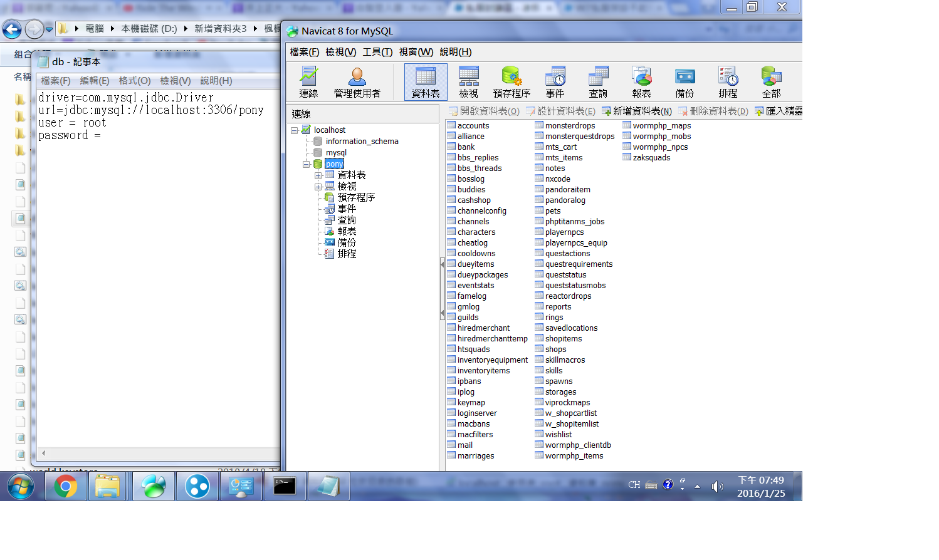Open Navicat 說明(H) menu
This screenshot has width=939, height=560.
[456, 52]
